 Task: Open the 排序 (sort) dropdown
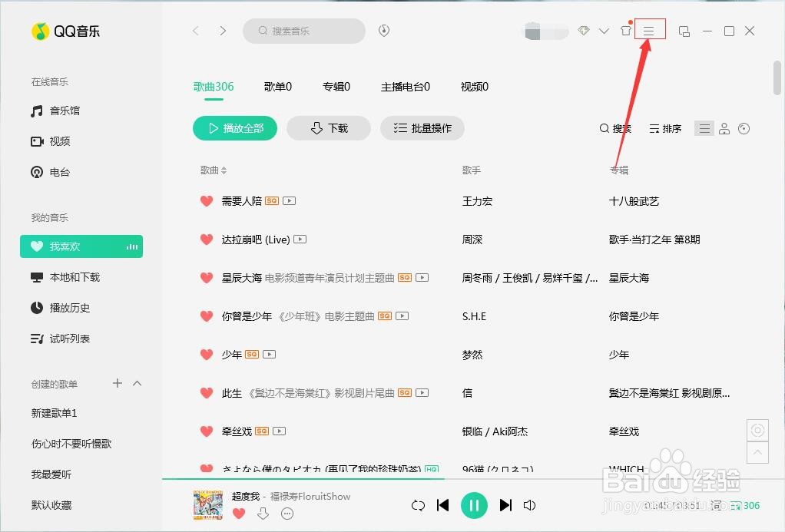point(665,128)
